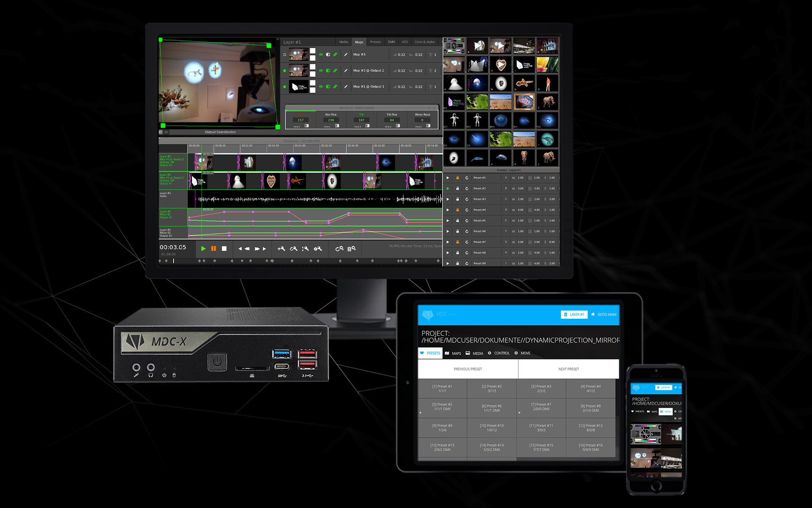Select the goldfish thumbnail in the media grid
Viewport: 812px width, 508px height.
point(524,83)
